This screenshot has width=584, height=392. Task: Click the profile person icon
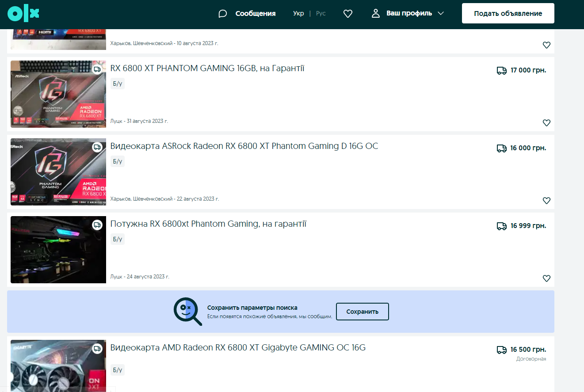coord(376,13)
